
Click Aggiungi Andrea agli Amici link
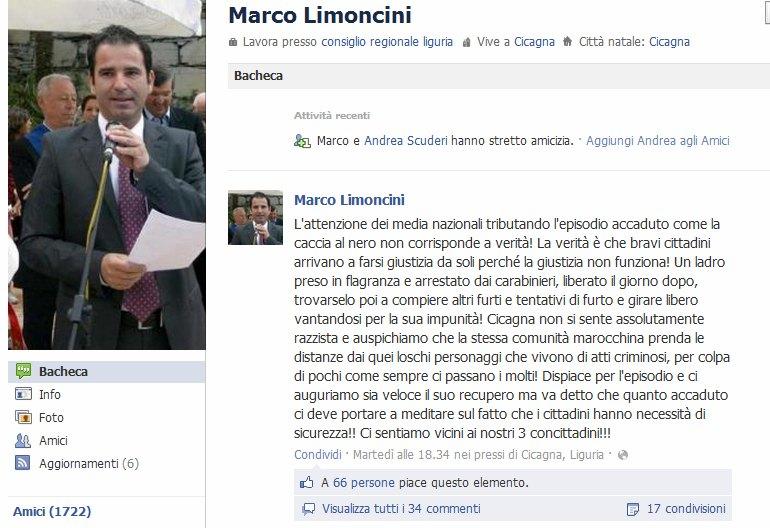click(x=658, y=140)
